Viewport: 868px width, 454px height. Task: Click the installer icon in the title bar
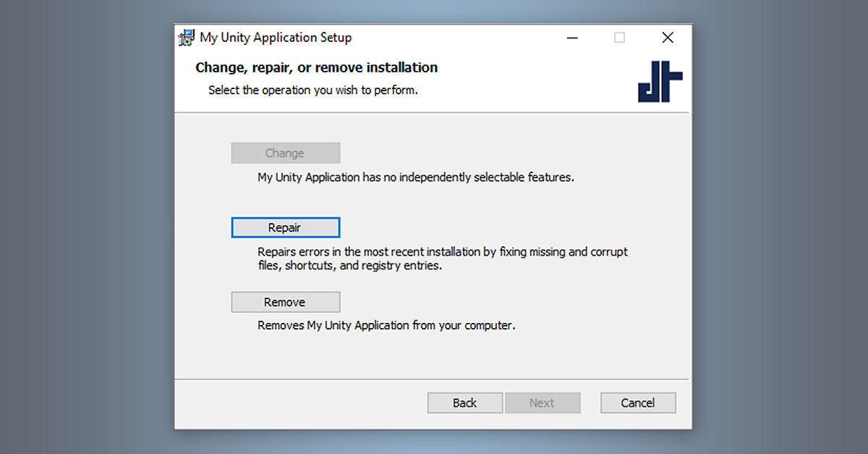coord(187,38)
